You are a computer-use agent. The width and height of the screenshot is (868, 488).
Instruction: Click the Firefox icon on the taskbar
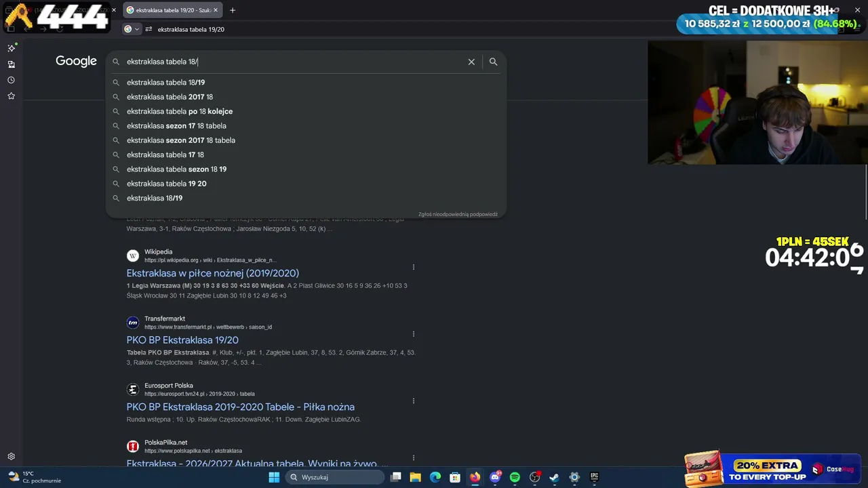[x=475, y=477]
